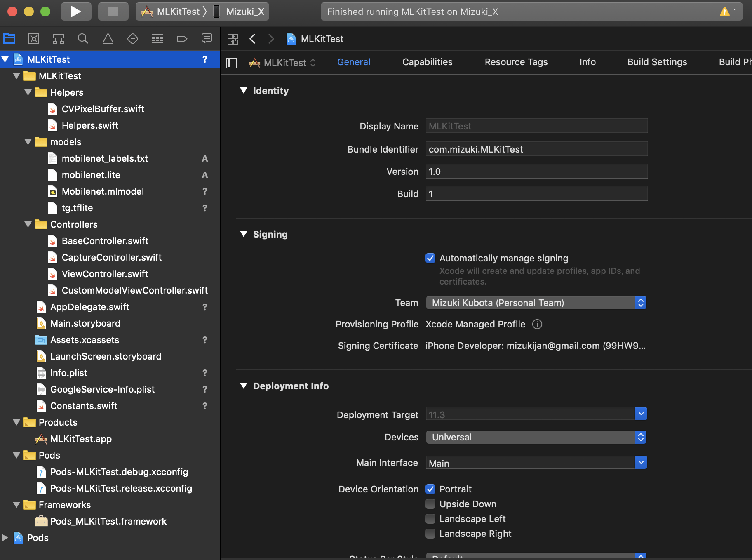This screenshot has width=752, height=560.
Task: Enable Upside Down orientation
Action: click(x=430, y=504)
